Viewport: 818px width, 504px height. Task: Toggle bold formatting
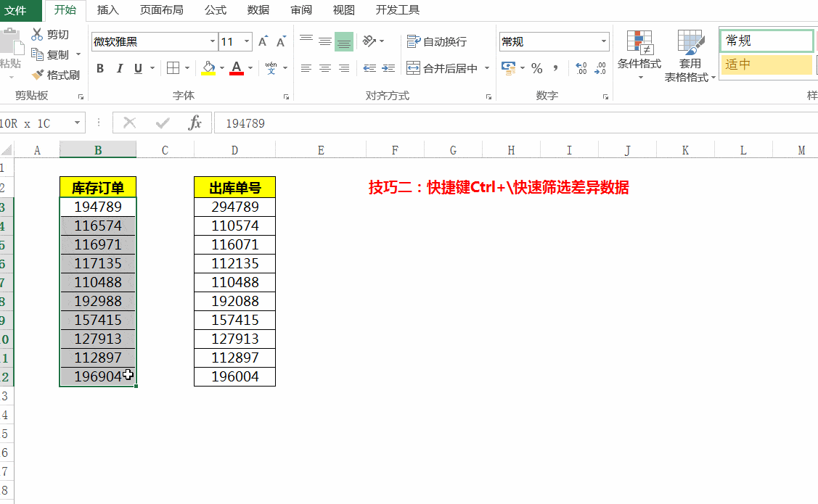point(100,67)
